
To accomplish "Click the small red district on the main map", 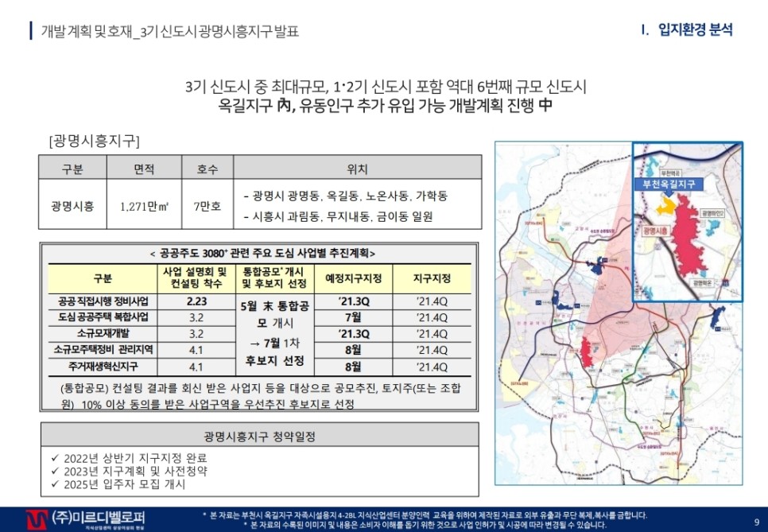I will point(586,352).
